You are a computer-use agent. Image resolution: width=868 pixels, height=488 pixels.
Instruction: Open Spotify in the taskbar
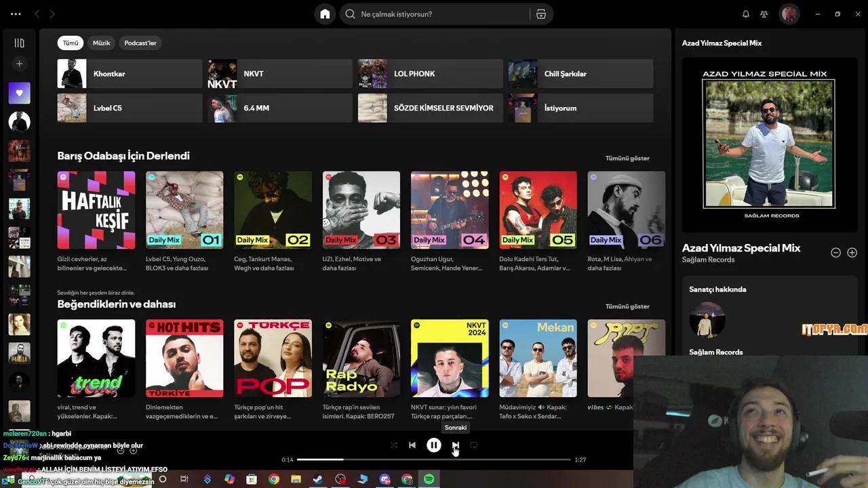(429, 479)
